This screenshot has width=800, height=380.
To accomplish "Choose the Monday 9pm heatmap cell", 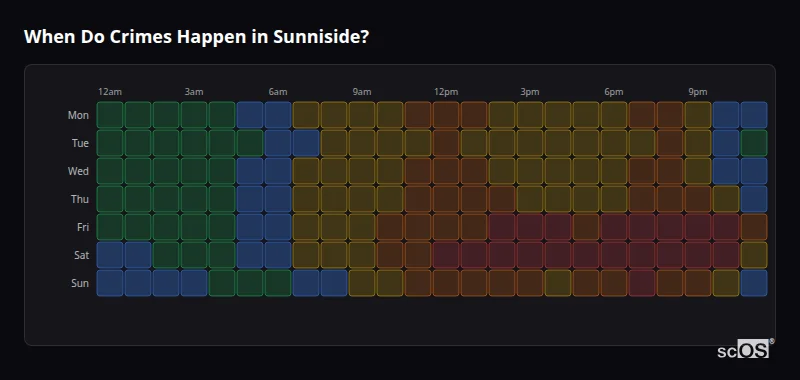I will click(x=697, y=115).
